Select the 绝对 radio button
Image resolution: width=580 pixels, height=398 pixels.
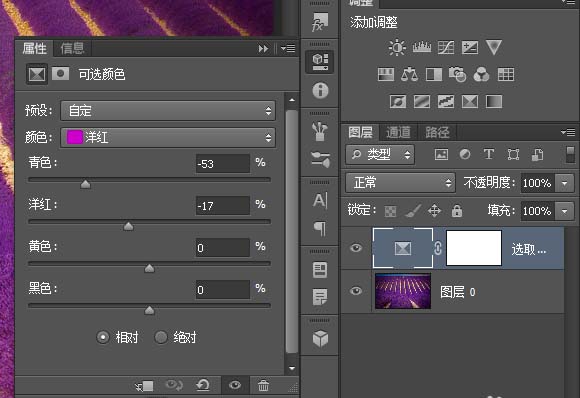pos(161,337)
